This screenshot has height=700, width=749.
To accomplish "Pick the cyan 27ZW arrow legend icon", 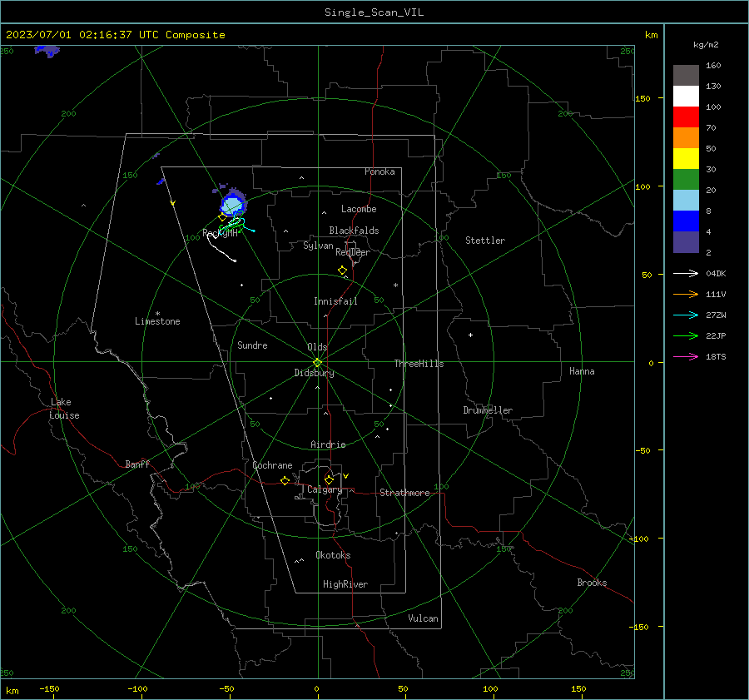I will coord(686,315).
